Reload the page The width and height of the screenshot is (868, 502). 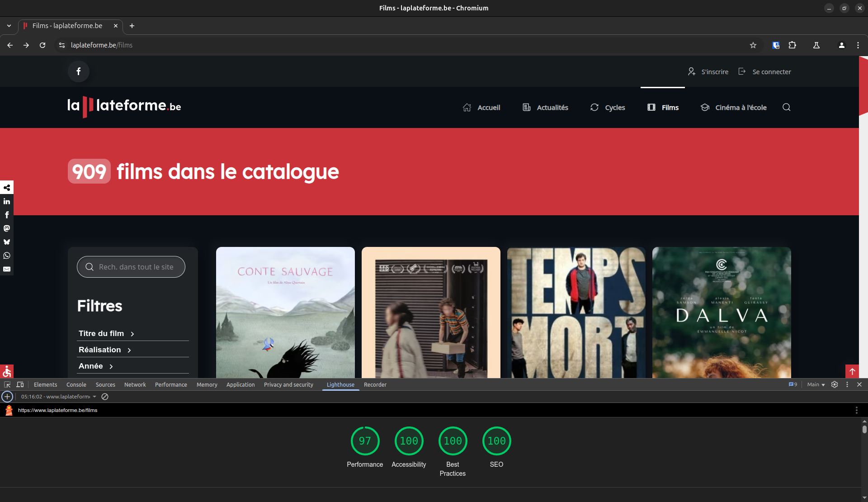click(42, 45)
